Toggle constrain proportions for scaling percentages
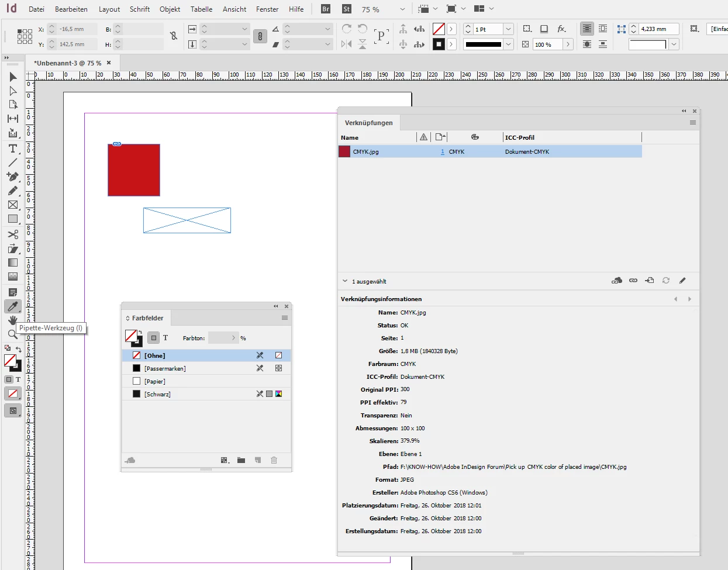The image size is (728, 570). (x=260, y=36)
